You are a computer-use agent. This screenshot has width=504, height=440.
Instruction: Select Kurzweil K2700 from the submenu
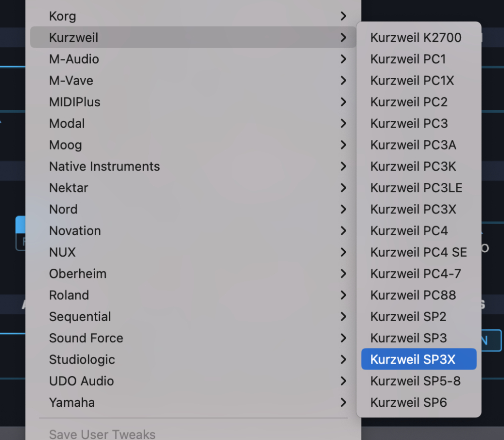coord(416,37)
